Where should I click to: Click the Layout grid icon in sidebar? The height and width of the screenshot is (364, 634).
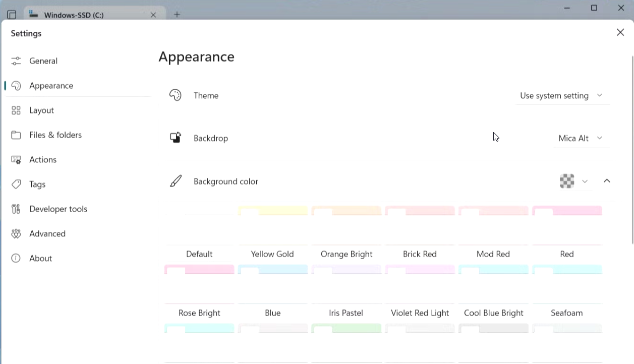click(x=16, y=110)
